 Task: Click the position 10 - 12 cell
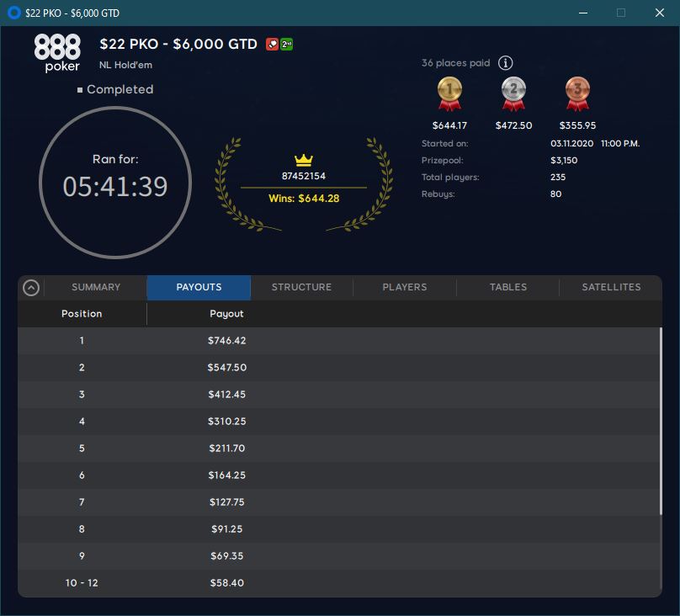point(82,582)
